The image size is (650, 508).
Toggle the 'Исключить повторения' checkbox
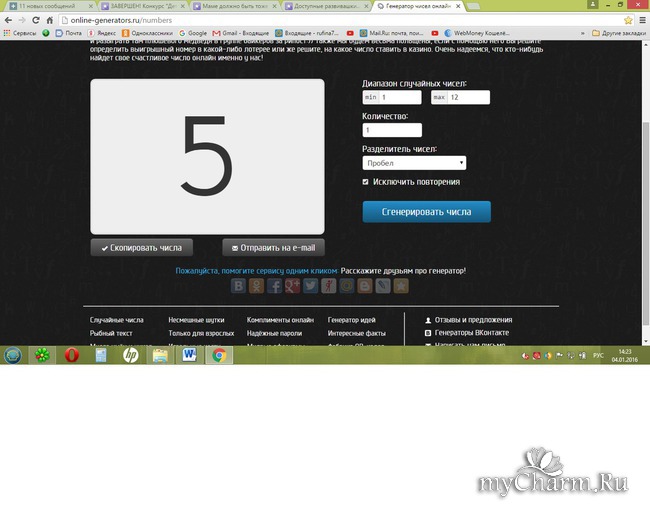pos(366,182)
